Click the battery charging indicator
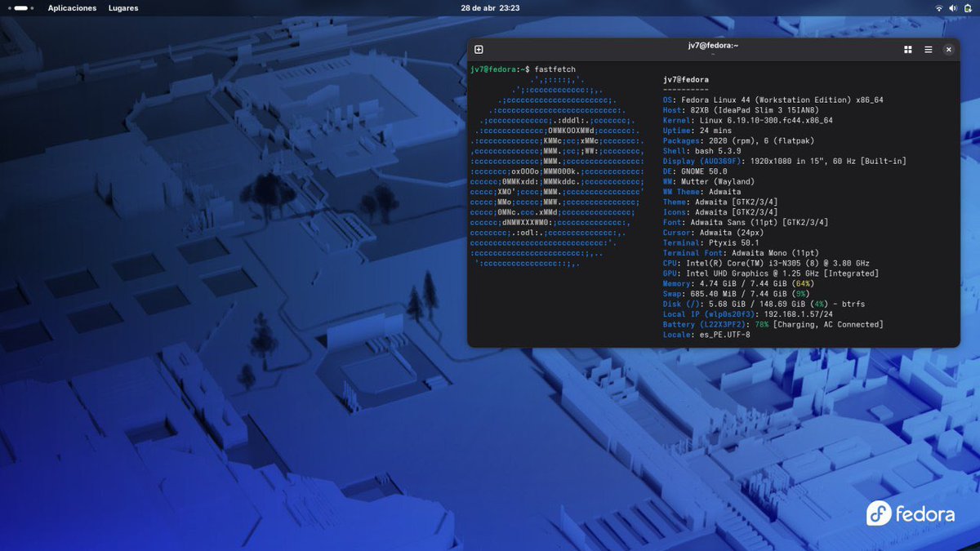980x551 pixels. coord(966,8)
